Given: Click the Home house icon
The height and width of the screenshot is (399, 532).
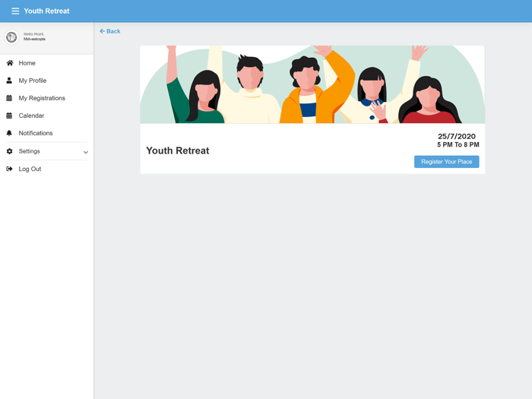Looking at the screenshot, I should (x=9, y=63).
